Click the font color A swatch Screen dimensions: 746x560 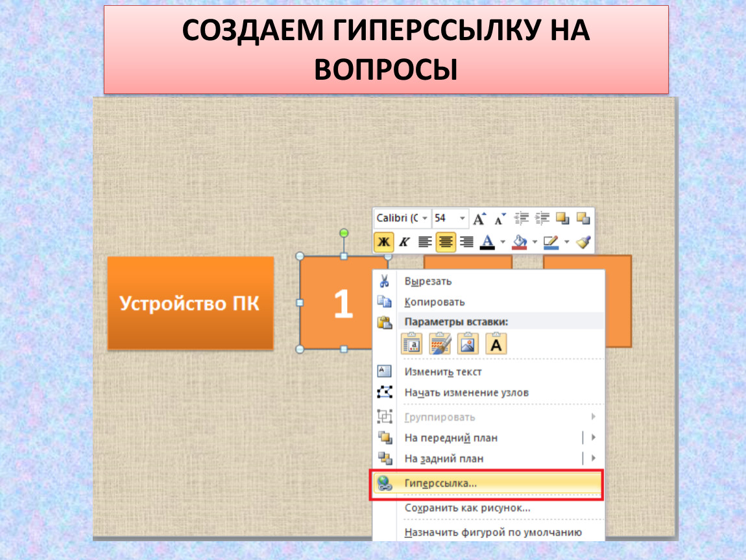pos(487,242)
